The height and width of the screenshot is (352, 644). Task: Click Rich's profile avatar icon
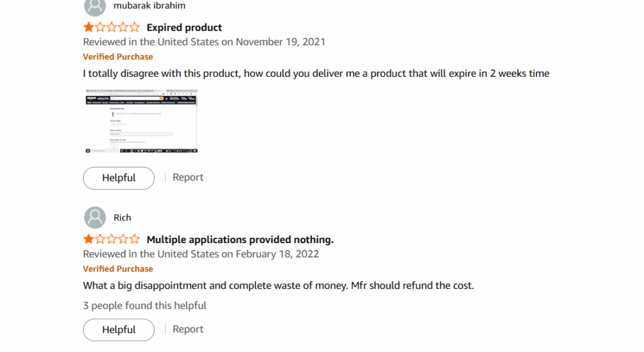coord(95,217)
